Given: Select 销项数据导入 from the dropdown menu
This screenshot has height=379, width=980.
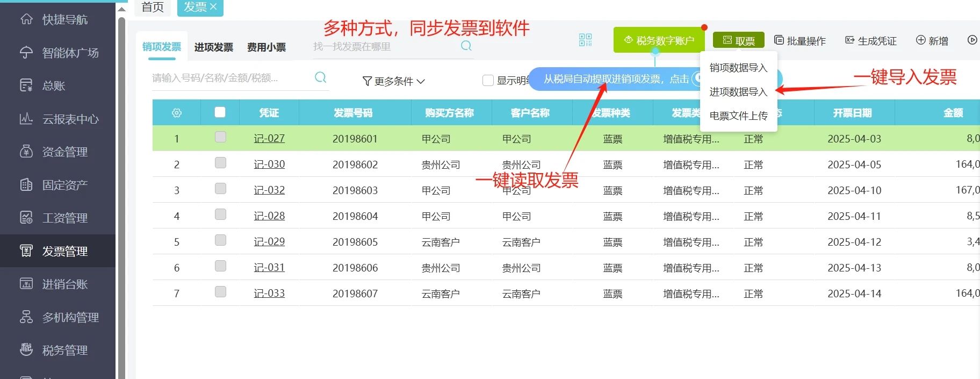Looking at the screenshot, I should point(738,68).
